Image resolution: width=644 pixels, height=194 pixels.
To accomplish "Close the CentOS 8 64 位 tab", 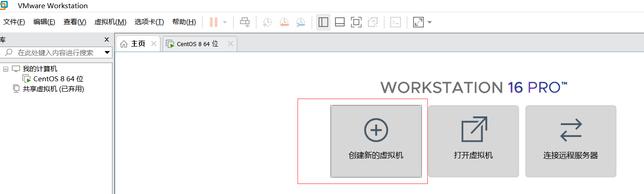I will point(230,44).
